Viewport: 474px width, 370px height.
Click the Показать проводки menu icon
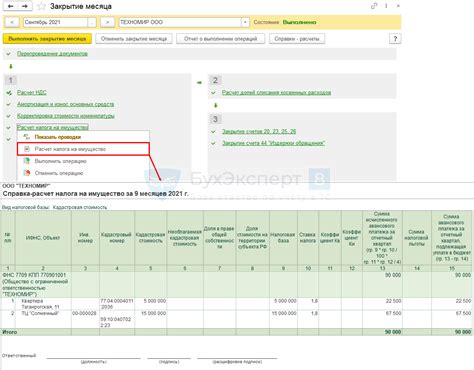click(x=26, y=137)
